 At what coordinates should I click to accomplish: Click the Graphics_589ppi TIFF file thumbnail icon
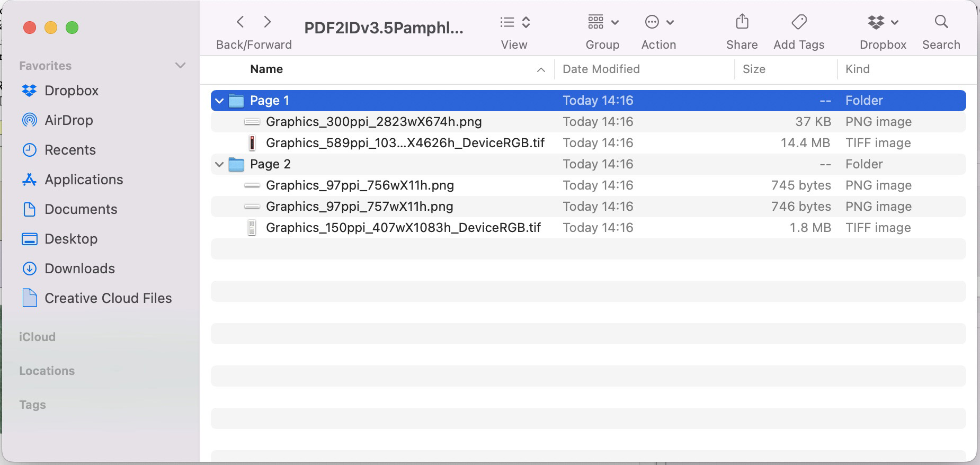[252, 143]
